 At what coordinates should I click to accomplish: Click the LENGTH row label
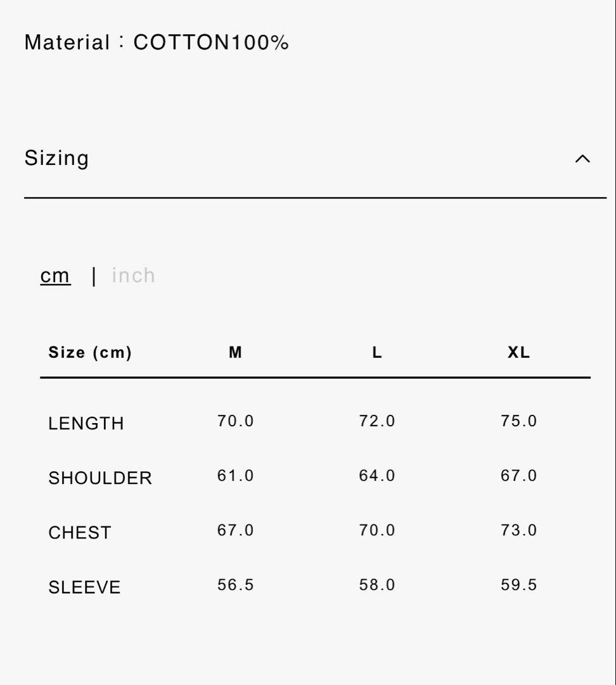click(86, 423)
